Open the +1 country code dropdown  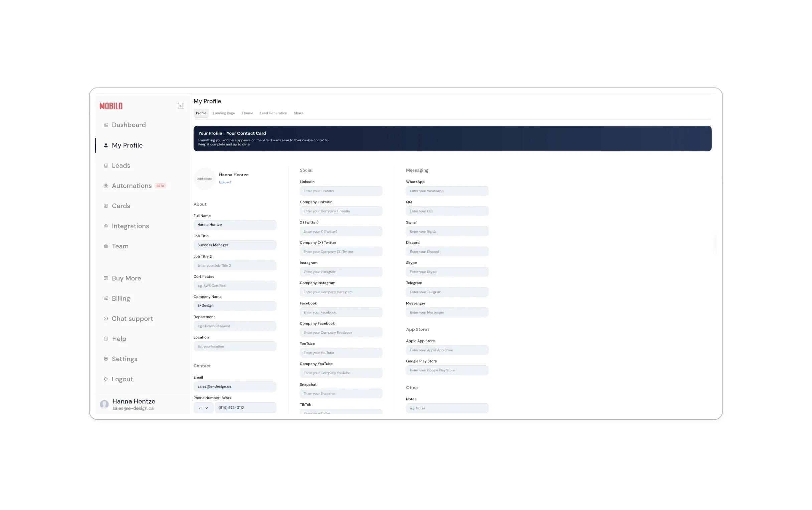click(203, 408)
